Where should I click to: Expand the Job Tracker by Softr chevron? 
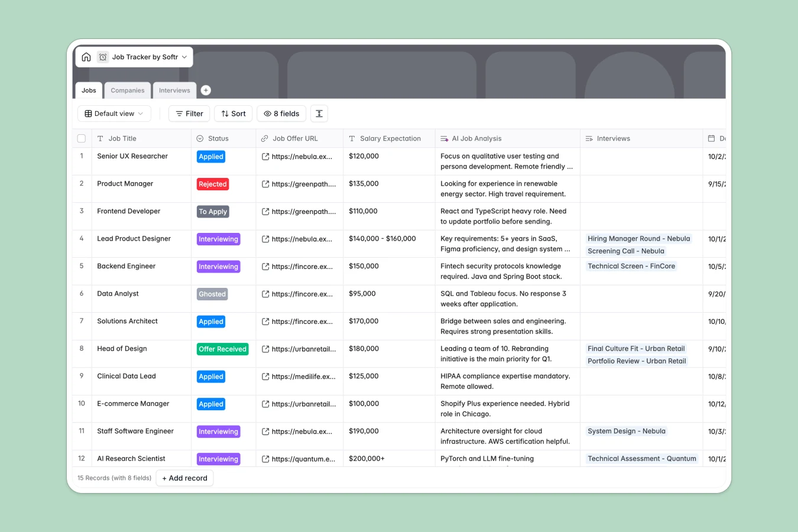tap(183, 57)
